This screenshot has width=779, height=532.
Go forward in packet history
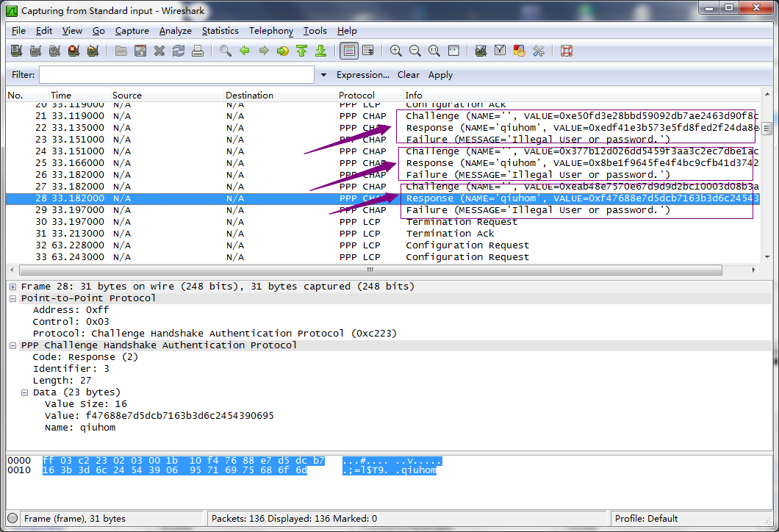point(264,51)
